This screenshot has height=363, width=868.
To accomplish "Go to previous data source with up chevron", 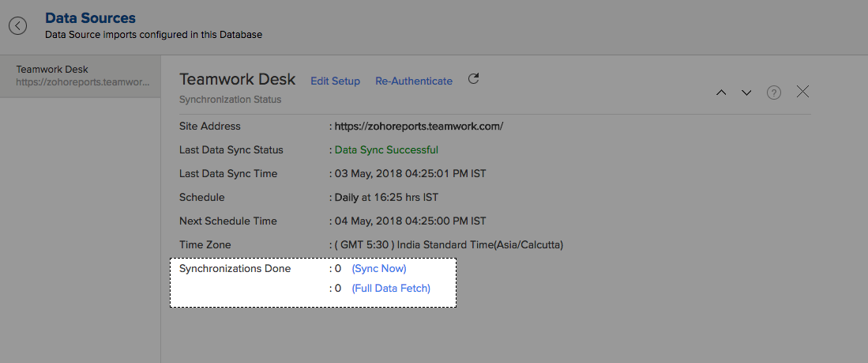I will (x=721, y=93).
